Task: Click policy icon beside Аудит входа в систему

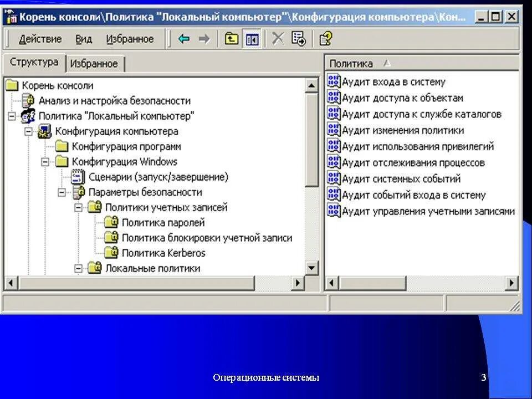Action: click(x=334, y=81)
